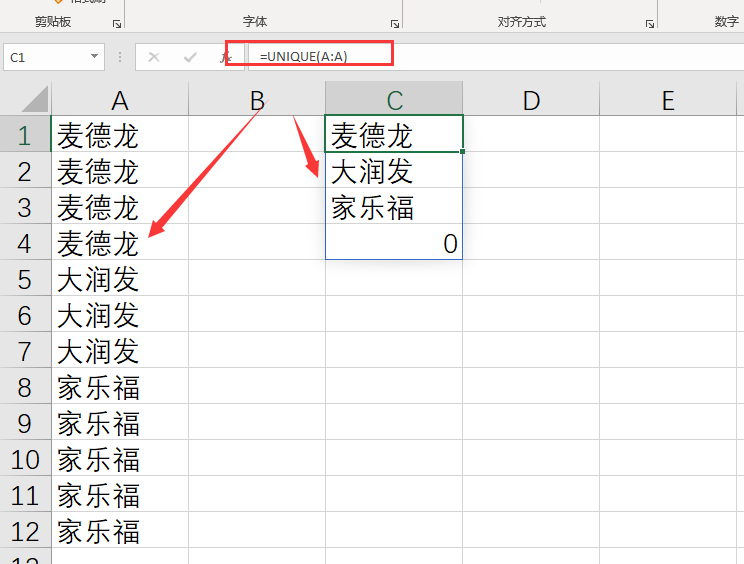Click cell C1 containing 麦德龙
The height and width of the screenshot is (564, 744).
point(394,134)
